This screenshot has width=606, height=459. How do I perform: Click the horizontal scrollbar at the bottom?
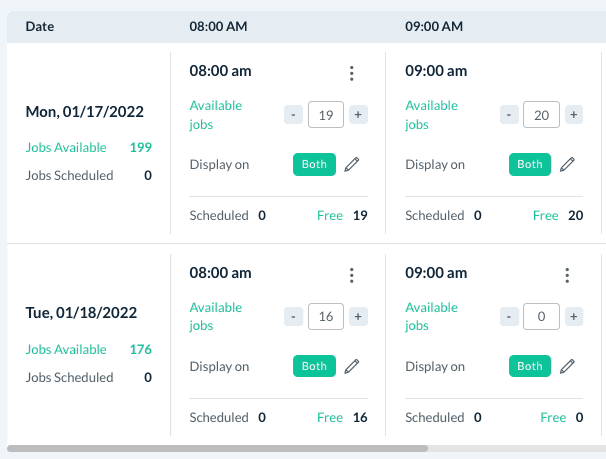coord(217,449)
